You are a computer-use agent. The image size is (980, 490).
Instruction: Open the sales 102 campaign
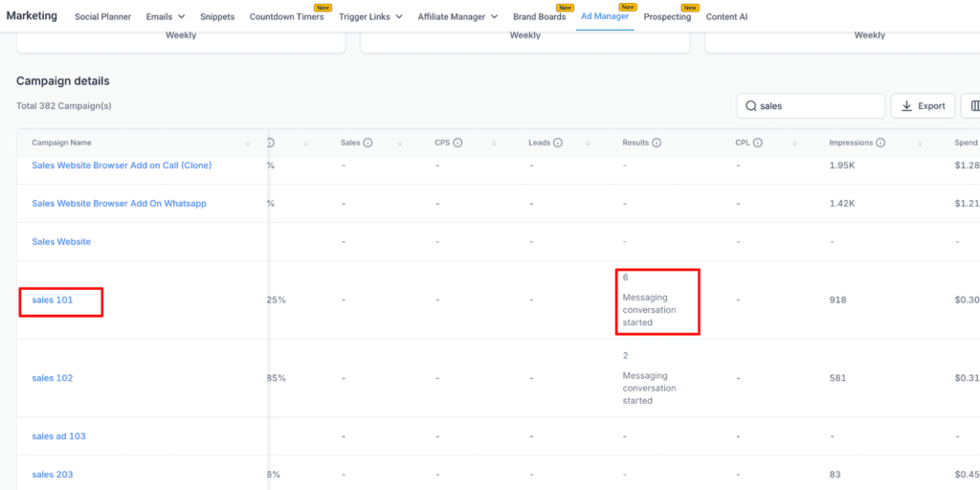(x=53, y=378)
